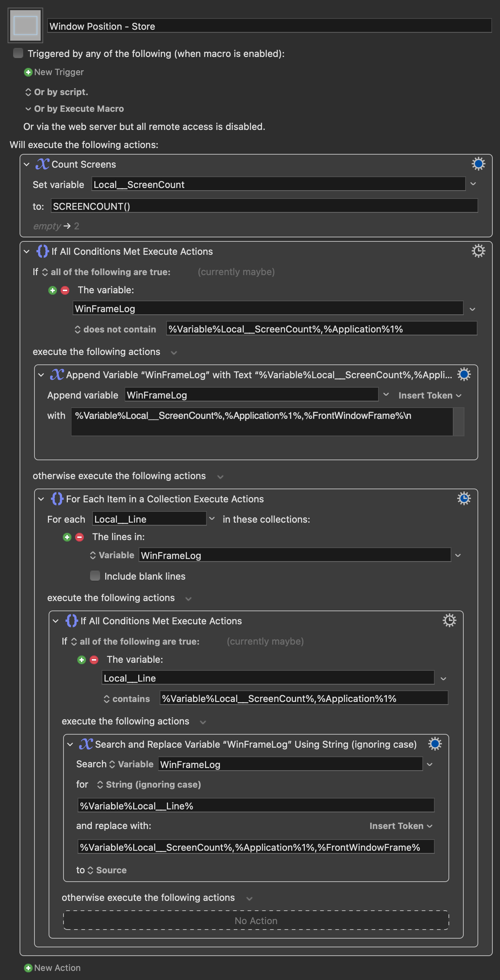
Task: Click New Action at the bottom
Action: (52, 967)
